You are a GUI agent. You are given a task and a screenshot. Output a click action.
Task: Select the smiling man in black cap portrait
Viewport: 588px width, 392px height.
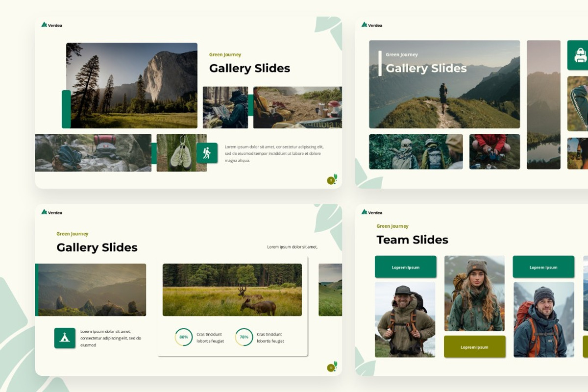pyautogui.click(x=405, y=319)
